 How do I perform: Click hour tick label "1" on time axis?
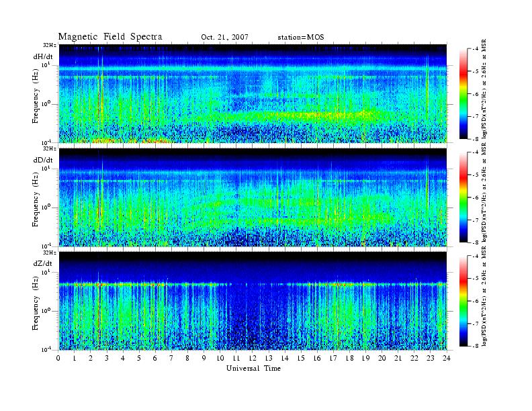(75, 358)
